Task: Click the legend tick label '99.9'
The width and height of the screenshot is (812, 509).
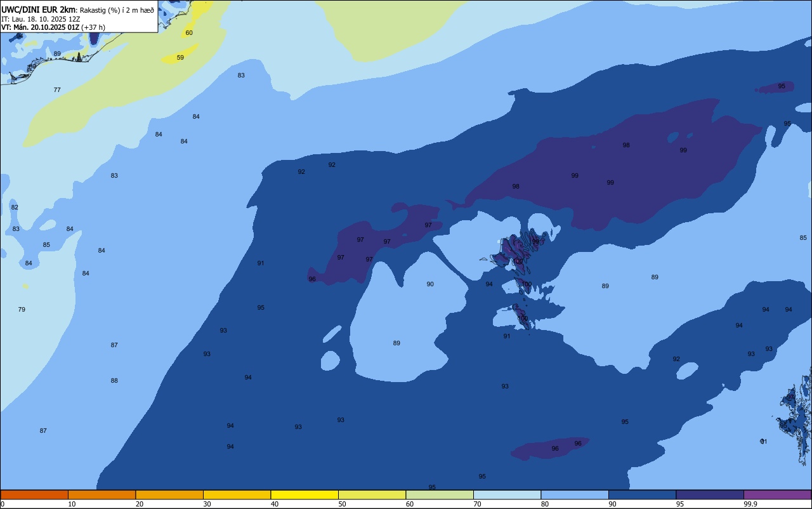Action: [x=750, y=504]
